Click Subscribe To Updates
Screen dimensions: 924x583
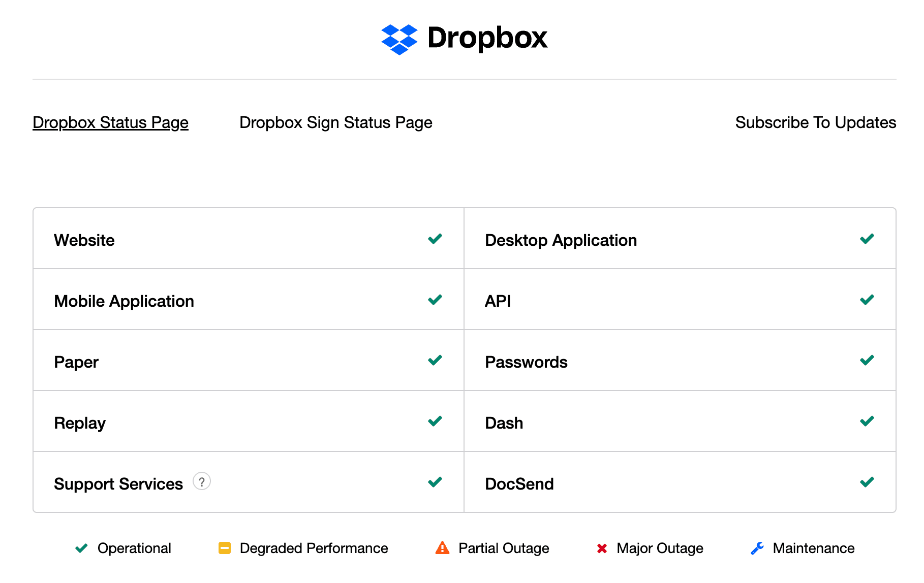815,122
